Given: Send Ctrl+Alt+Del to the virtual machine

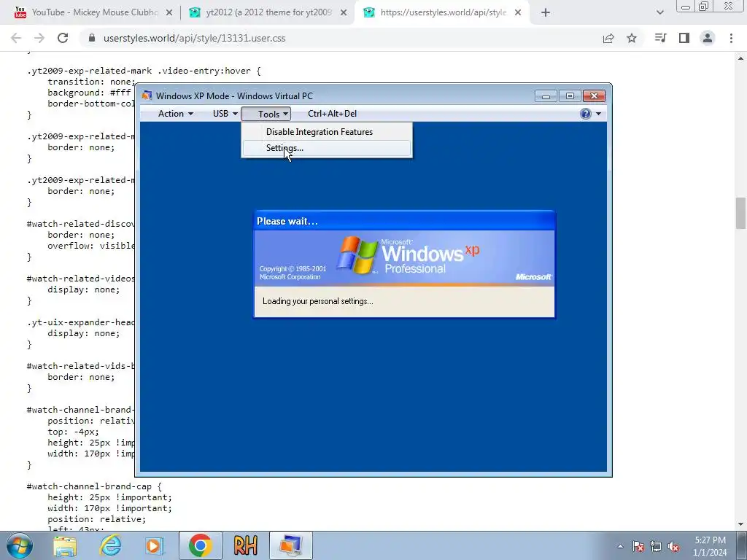Looking at the screenshot, I should [x=332, y=114].
